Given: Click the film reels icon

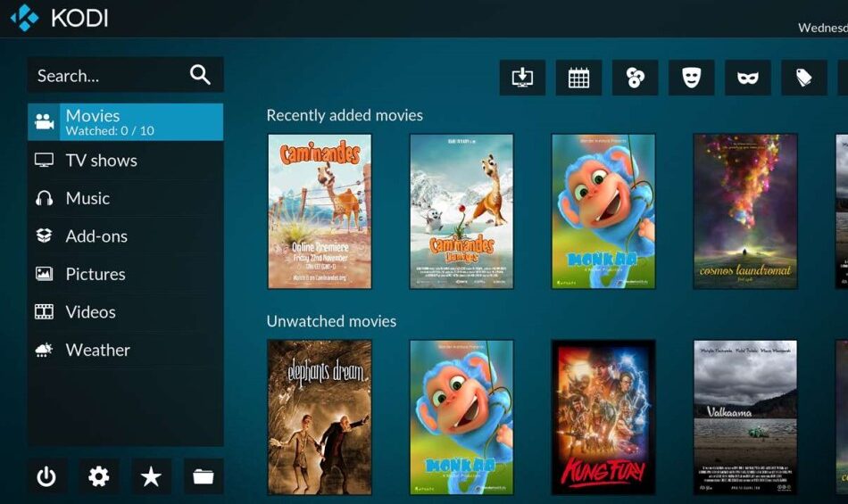Looking at the screenshot, I should (635, 78).
